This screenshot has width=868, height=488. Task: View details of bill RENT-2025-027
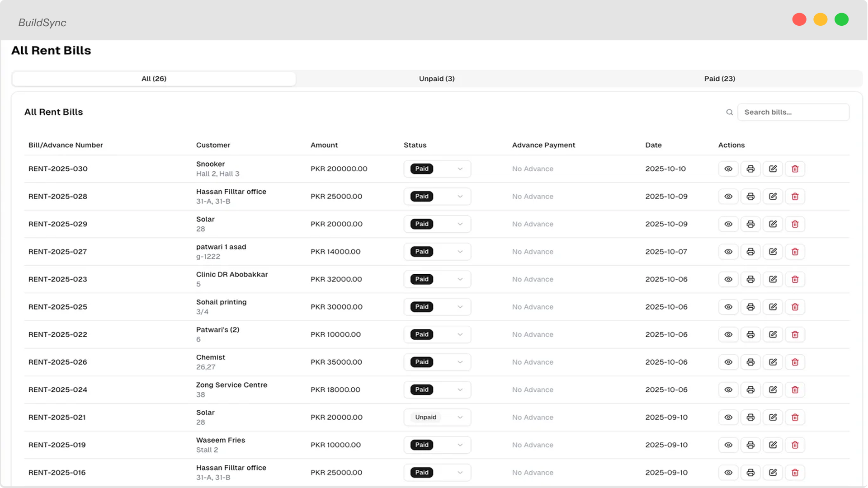[x=728, y=252]
